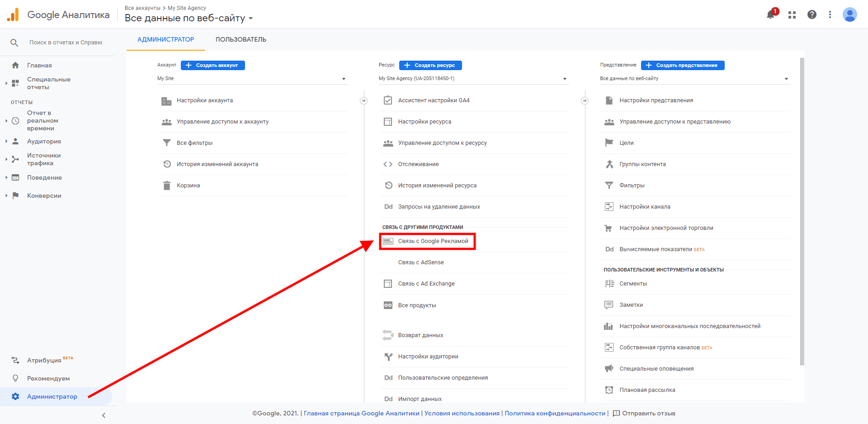Open Настройки канала

(645, 207)
